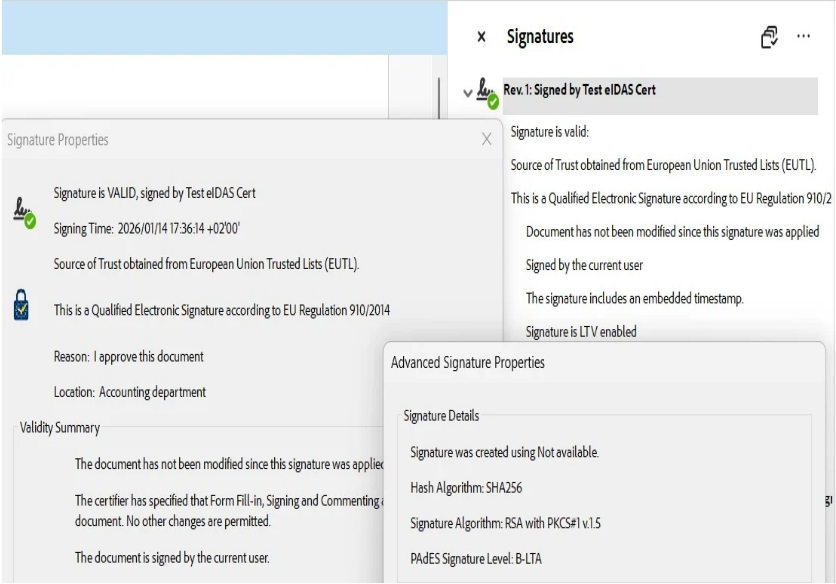Click the Source of Trust line in Signatures panel

tap(663, 165)
